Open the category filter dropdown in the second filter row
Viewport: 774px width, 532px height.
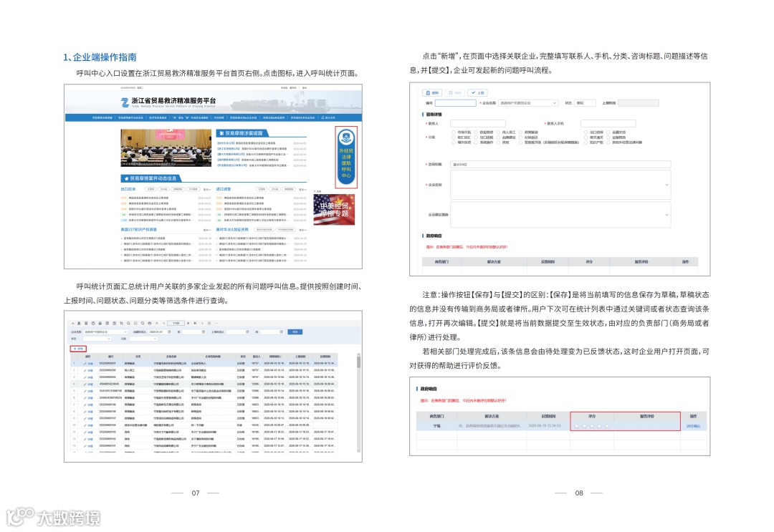pyautogui.click(x=143, y=339)
